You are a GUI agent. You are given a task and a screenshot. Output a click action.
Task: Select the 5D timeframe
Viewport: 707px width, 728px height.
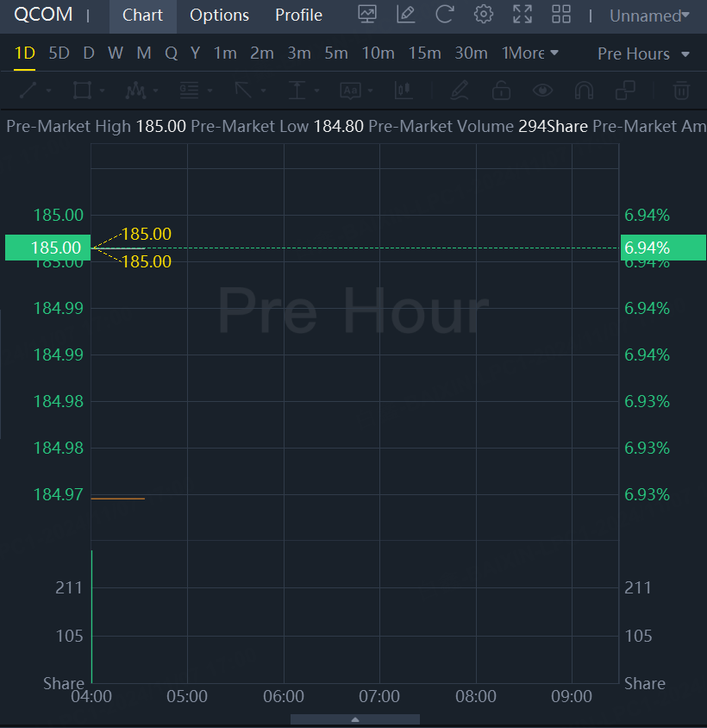point(59,53)
